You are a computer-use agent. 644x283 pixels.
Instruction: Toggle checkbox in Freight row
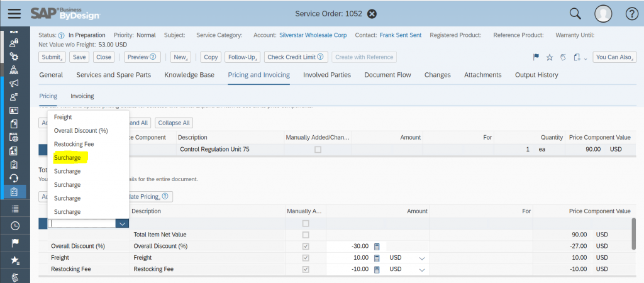[306, 258]
